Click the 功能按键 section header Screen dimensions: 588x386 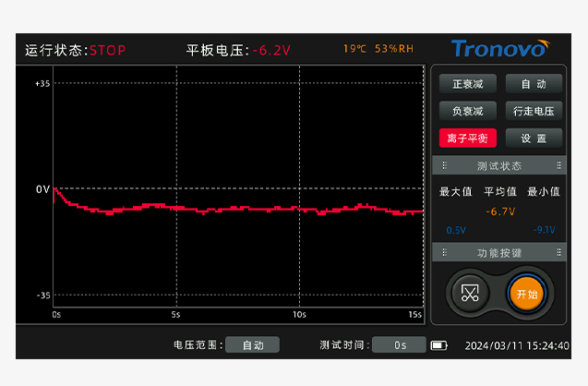pyautogui.click(x=499, y=252)
